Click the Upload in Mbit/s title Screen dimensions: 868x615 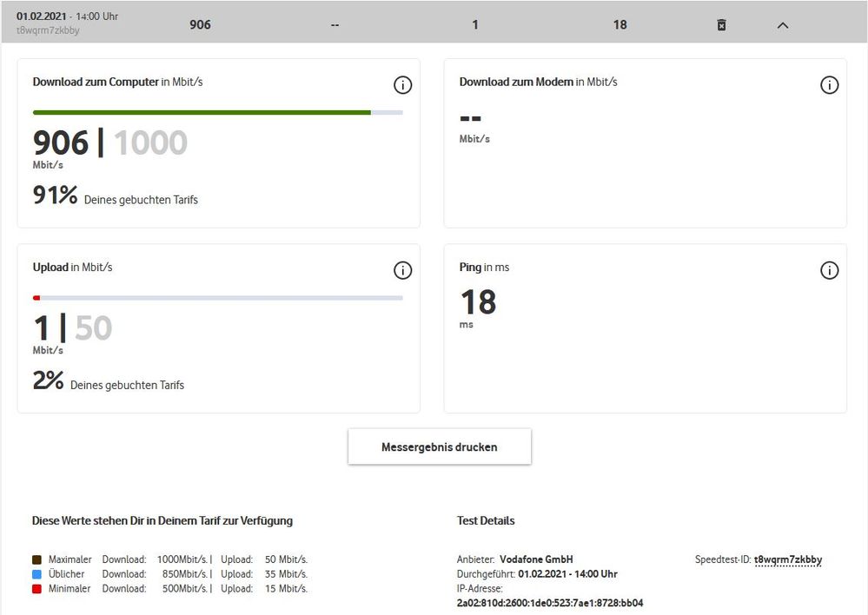(72, 268)
